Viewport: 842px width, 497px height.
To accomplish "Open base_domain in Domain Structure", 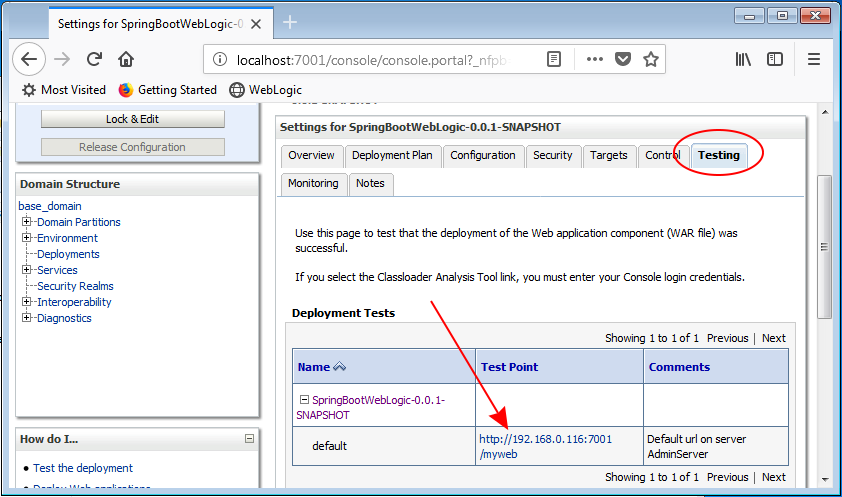I will 50,206.
